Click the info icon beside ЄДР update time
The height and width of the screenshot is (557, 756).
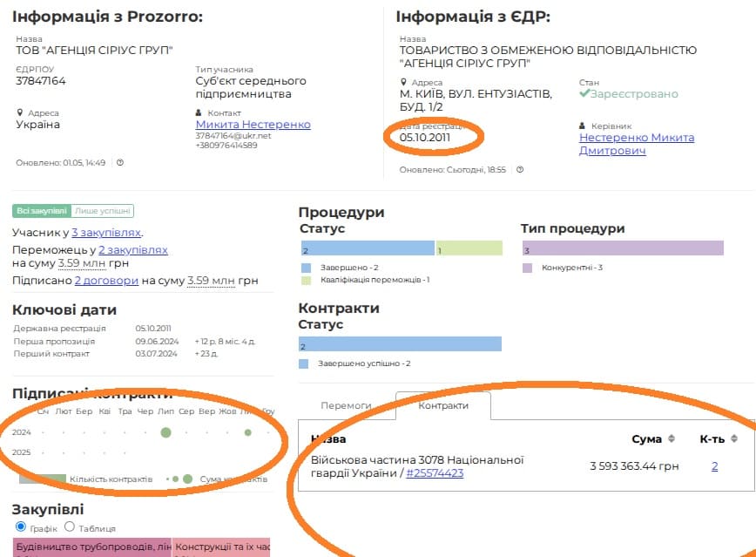pos(520,169)
